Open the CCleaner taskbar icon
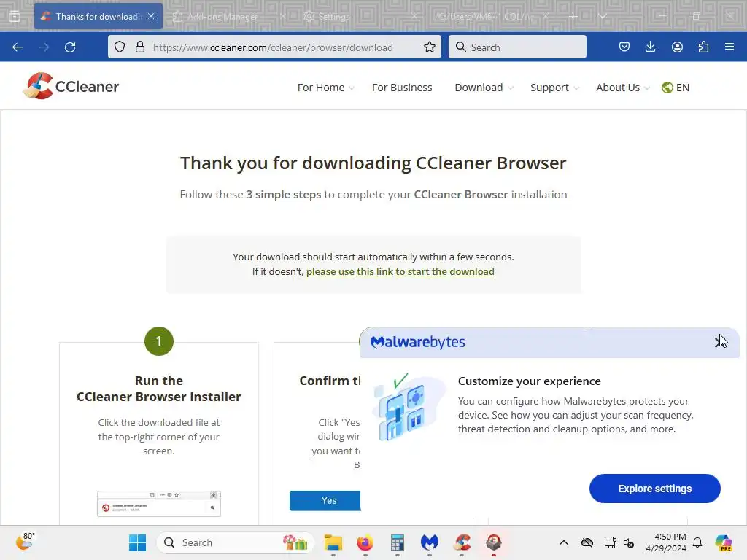Viewport: 747px width, 560px height. click(462, 542)
